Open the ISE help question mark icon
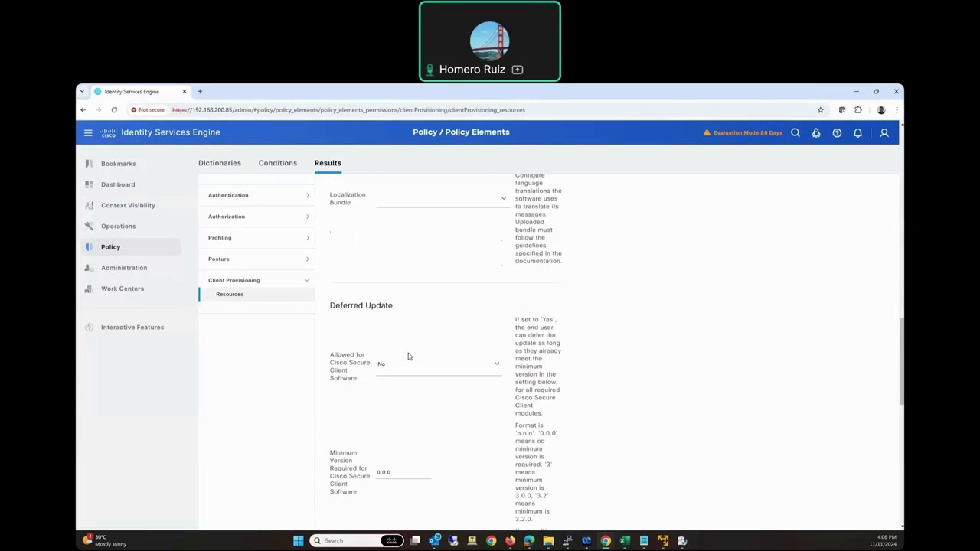980x551 pixels. point(837,132)
